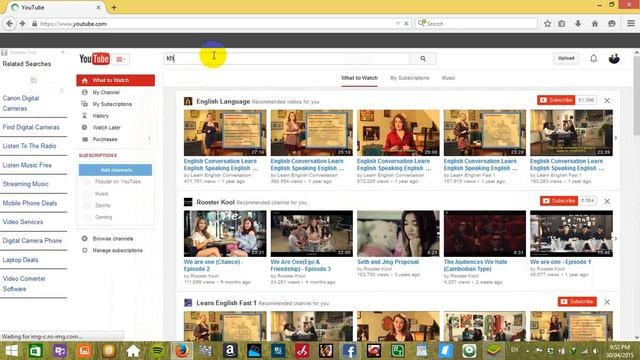640x360 pixels.
Task: Click Video Converter Software related search
Action: click(24, 284)
